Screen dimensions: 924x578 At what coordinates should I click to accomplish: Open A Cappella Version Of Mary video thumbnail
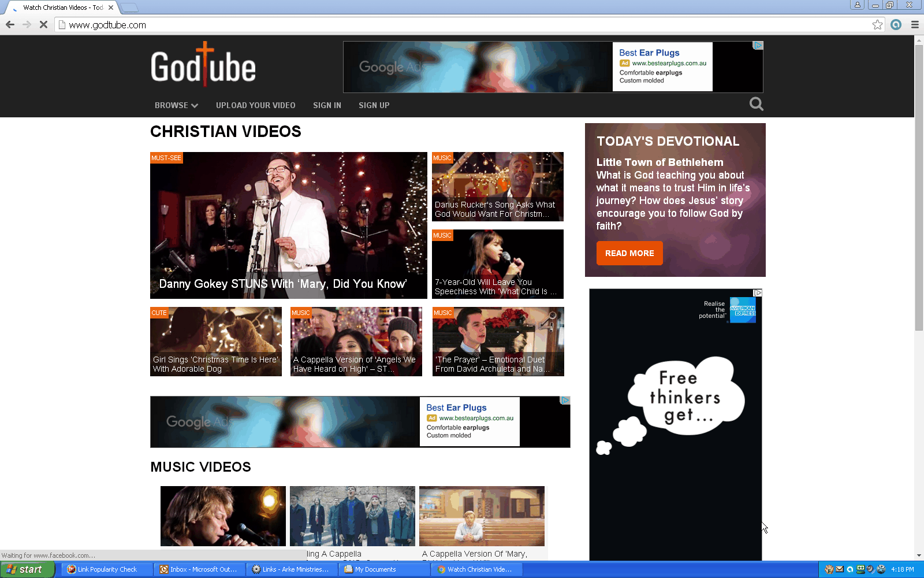pyautogui.click(x=482, y=516)
